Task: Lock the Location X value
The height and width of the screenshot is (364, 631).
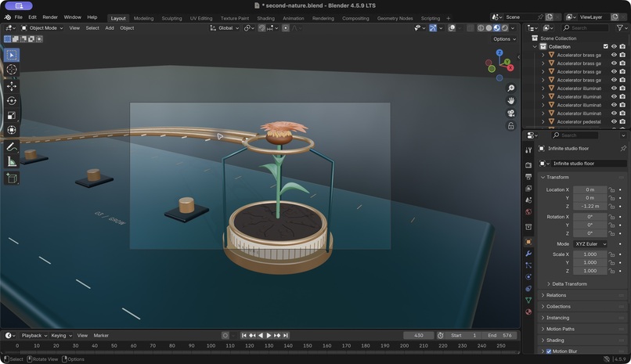Action: [611, 189]
